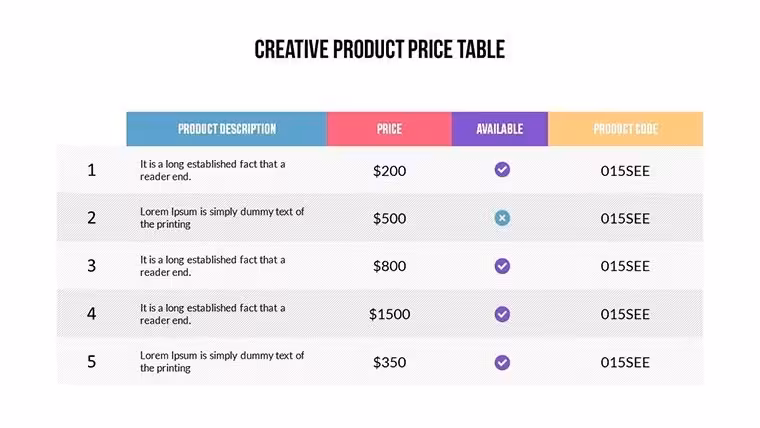
Task: Select row number 1
Action: pos(91,170)
